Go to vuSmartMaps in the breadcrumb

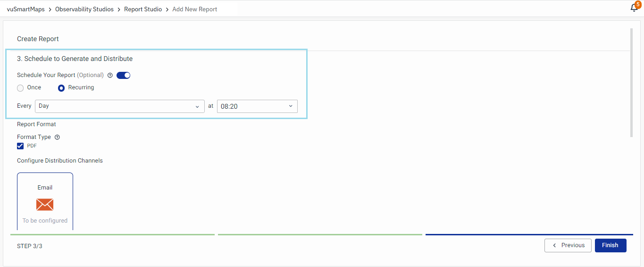(x=25, y=9)
